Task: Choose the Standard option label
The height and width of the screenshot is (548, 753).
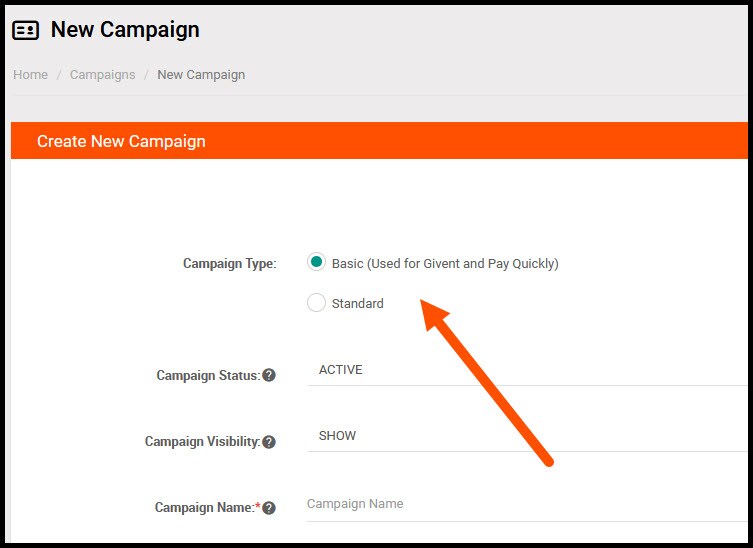Action: [x=357, y=304]
